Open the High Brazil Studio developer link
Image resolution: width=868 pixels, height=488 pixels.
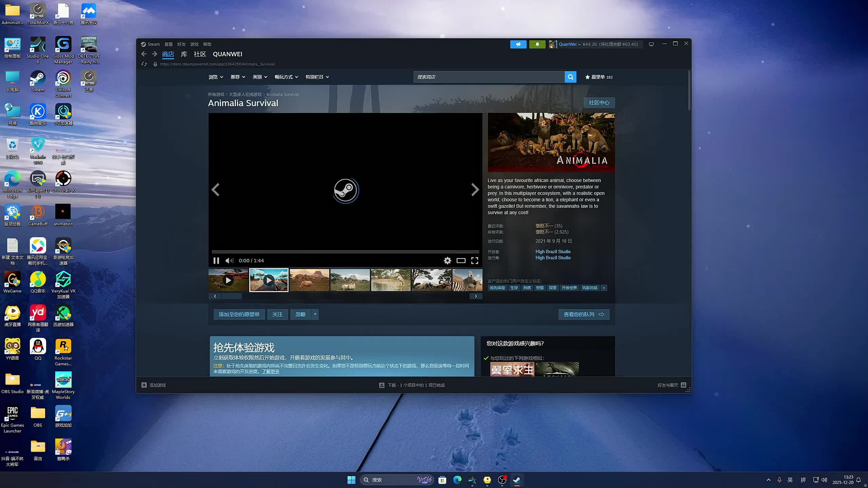pos(553,251)
